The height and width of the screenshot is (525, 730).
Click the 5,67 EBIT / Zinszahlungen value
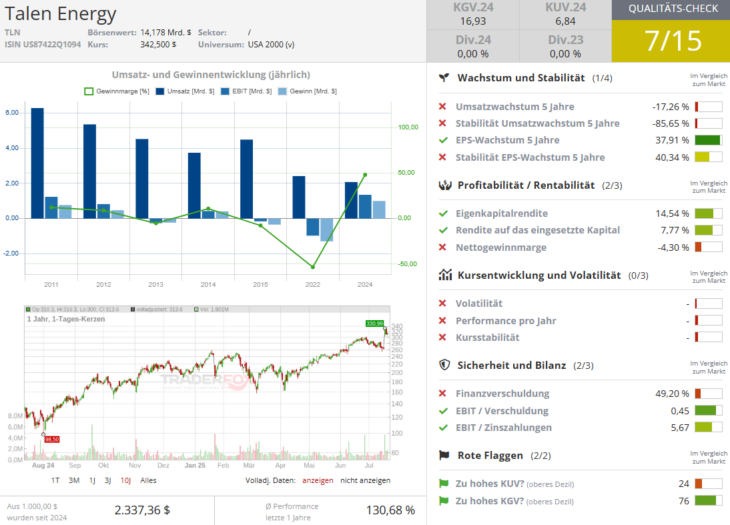click(680, 428)
